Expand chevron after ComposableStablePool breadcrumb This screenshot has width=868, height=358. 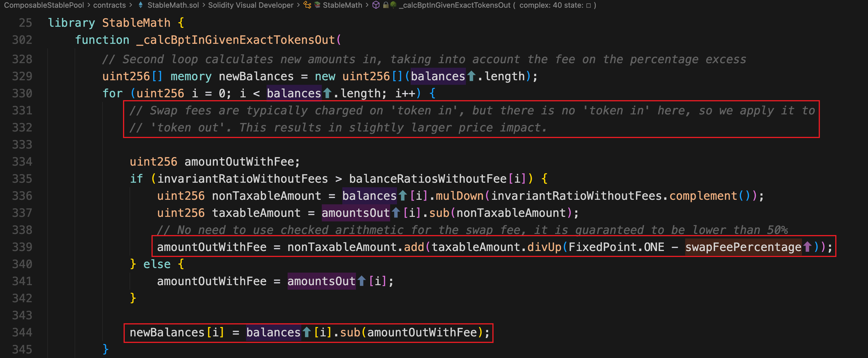tap(89, 5)
